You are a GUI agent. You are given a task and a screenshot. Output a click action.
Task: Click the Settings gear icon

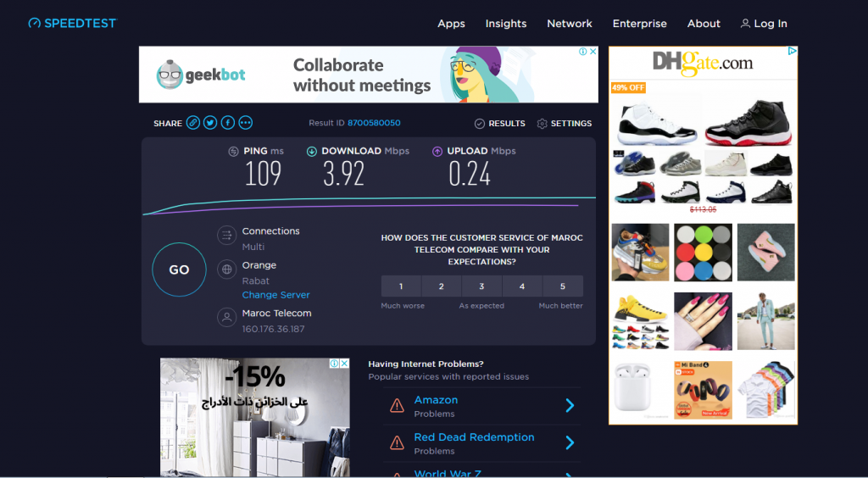pyautogui.click(x=542, y=124)
